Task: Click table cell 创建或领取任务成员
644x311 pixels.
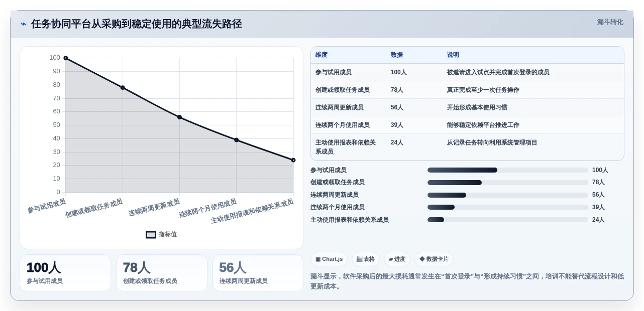Action: click(x=343, y=90)
